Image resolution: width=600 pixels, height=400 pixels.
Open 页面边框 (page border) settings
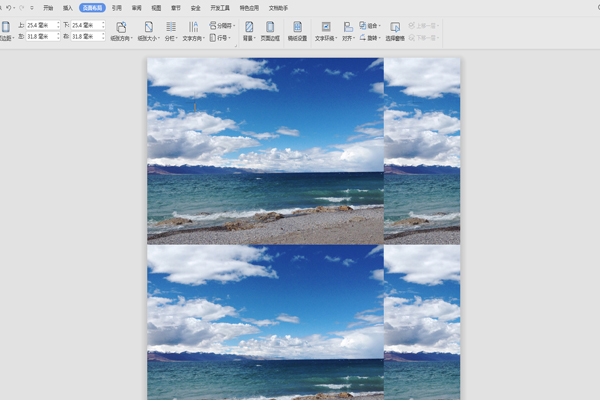point(270,27)
